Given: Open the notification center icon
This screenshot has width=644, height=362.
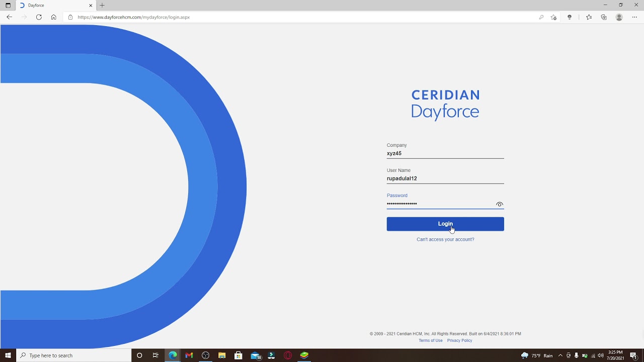Looking at the screenshot, I should tap(634, 355).
